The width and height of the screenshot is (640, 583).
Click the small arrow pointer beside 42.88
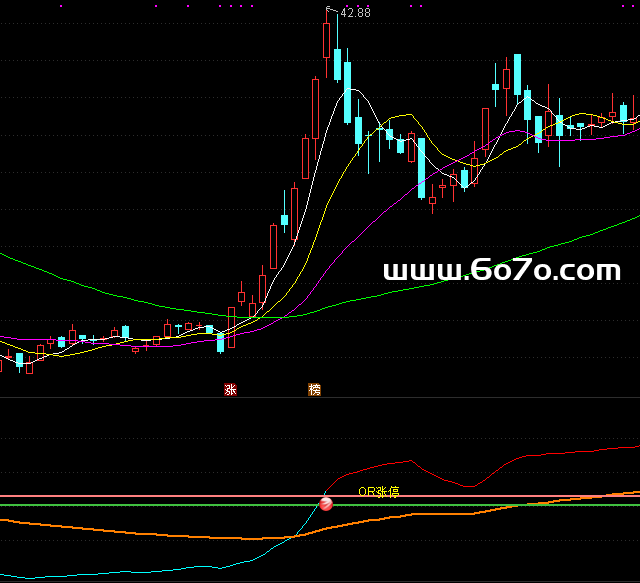pyautogui.click(x=331, y=10)
